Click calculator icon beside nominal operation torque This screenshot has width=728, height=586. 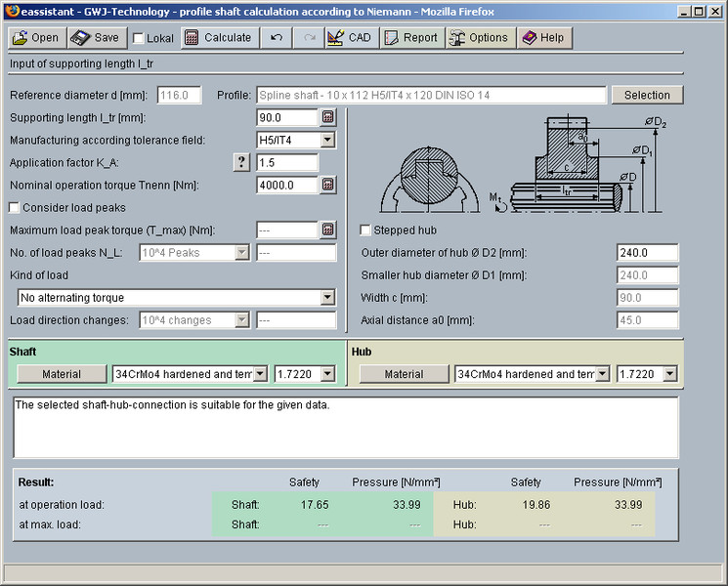327,185
